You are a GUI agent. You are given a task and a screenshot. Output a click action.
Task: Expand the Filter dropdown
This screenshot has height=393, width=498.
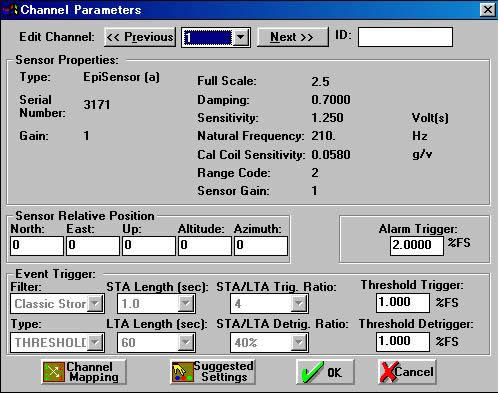(95, 304)
